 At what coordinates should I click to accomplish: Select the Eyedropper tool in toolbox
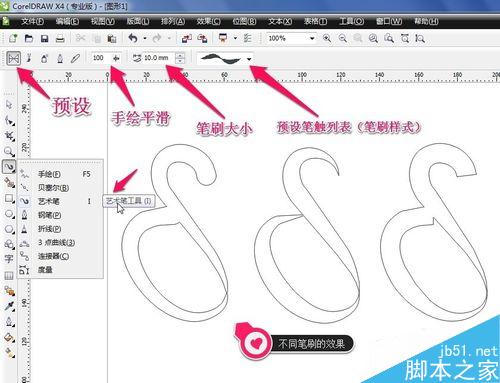tap(9, 306)
